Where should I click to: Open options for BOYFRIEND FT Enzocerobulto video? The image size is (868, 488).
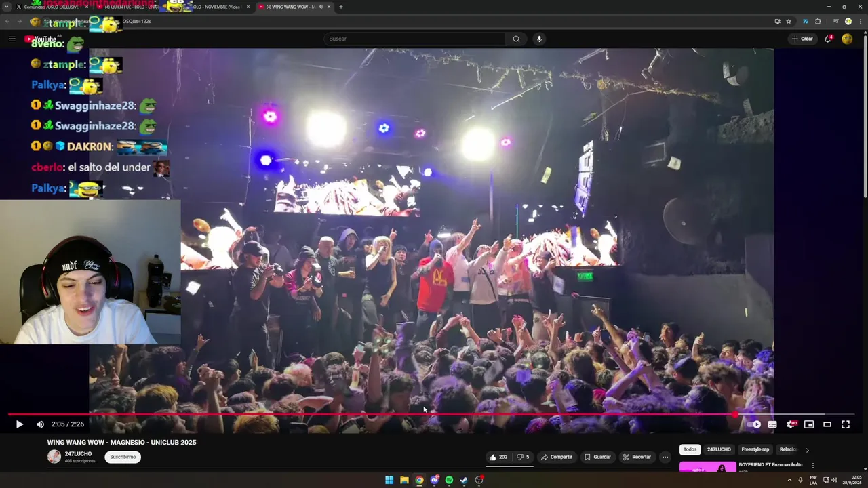[812, 466]
